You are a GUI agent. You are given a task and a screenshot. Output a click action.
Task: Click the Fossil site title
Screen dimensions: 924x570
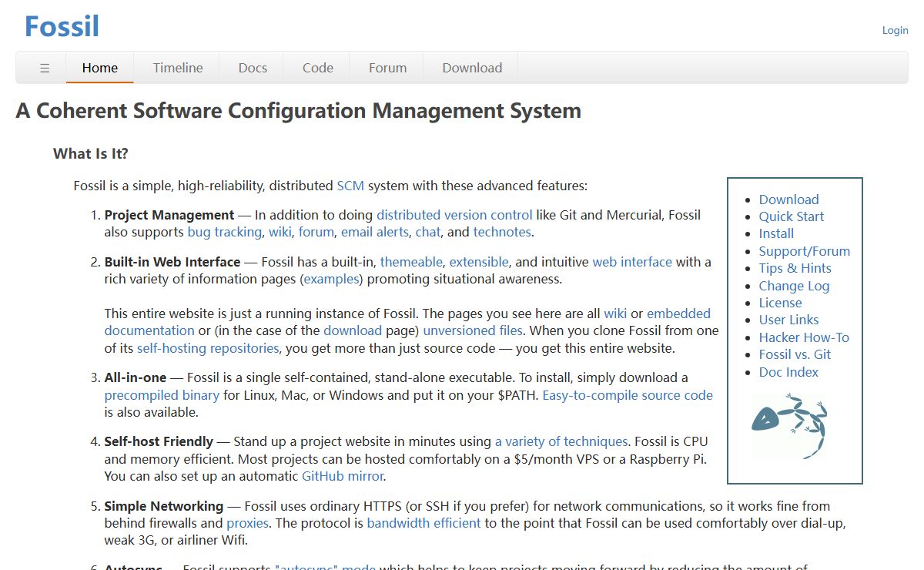point(62,26)
